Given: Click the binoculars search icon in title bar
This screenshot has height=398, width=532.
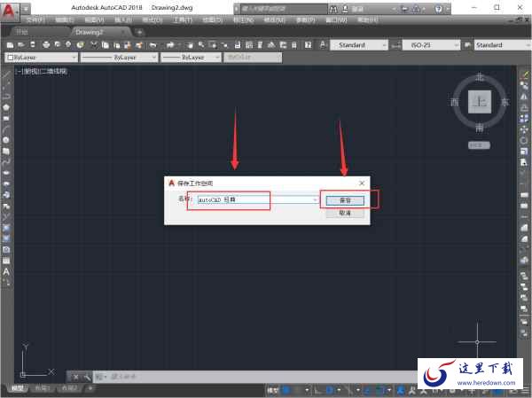Looking at the screenshot, I should tap(333, 9).
